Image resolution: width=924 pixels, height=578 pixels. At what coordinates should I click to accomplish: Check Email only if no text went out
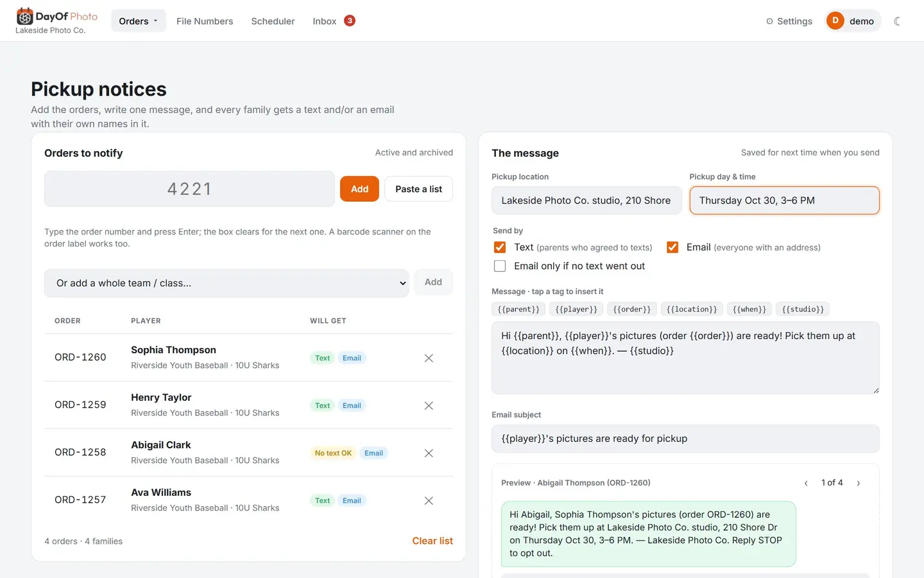point(500,266)
